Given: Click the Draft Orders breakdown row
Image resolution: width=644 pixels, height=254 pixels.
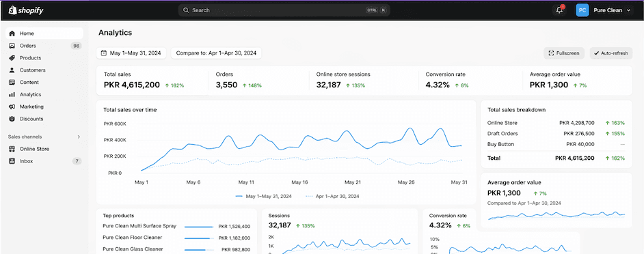Looking at the screenshot, I should [x=556, y=134].
